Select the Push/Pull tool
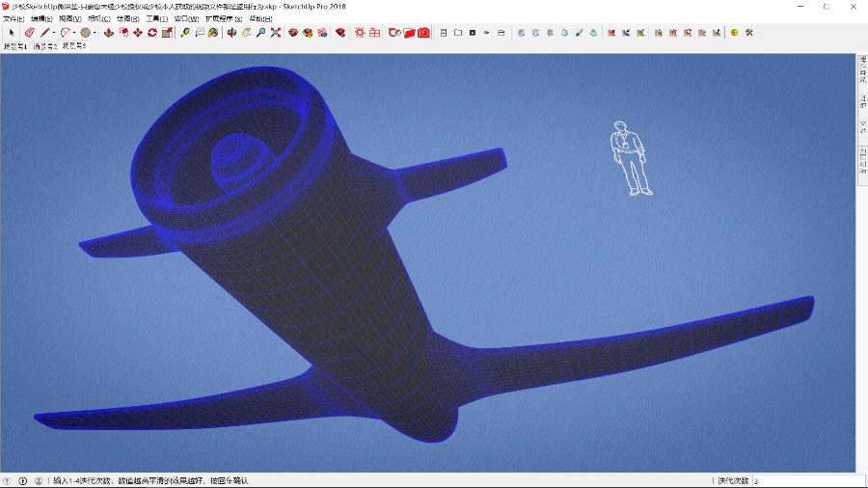Image resolution: width=868 pixels, height=488 pixels. coord(109,33)
